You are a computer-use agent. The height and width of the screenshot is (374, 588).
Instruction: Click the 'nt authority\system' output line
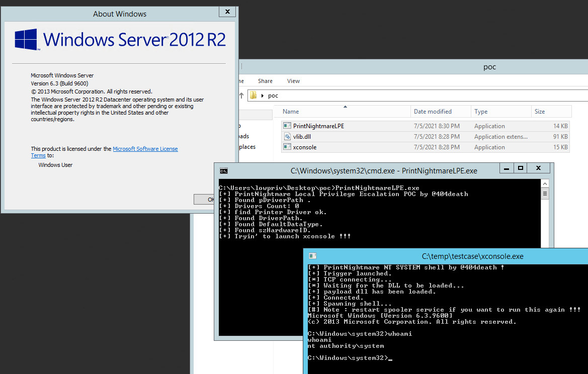[346, 346]
